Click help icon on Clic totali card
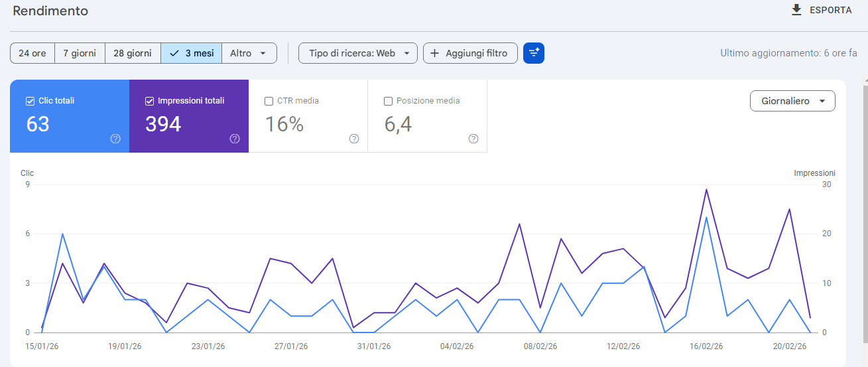868x367 pixels. click(115, 139)
